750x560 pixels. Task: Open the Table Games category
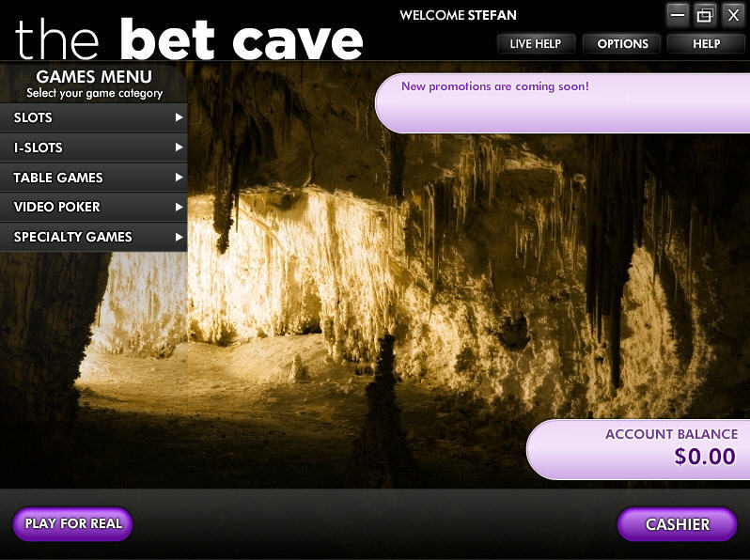tap(58, 178)
